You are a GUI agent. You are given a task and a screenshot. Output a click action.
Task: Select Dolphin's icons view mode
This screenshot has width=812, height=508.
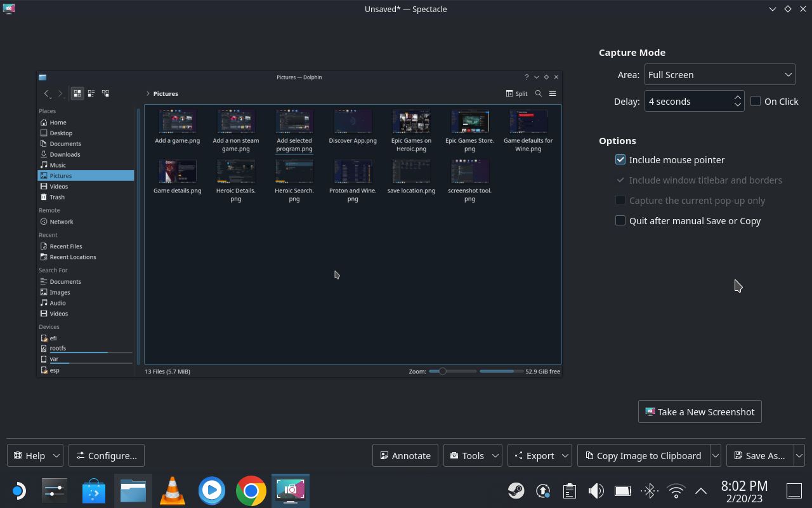click(x=77, y=93)
